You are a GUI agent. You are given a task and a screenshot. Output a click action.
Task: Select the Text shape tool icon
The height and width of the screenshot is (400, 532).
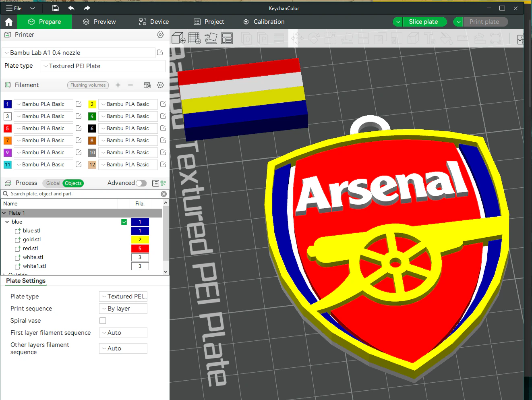coord(430,39)
